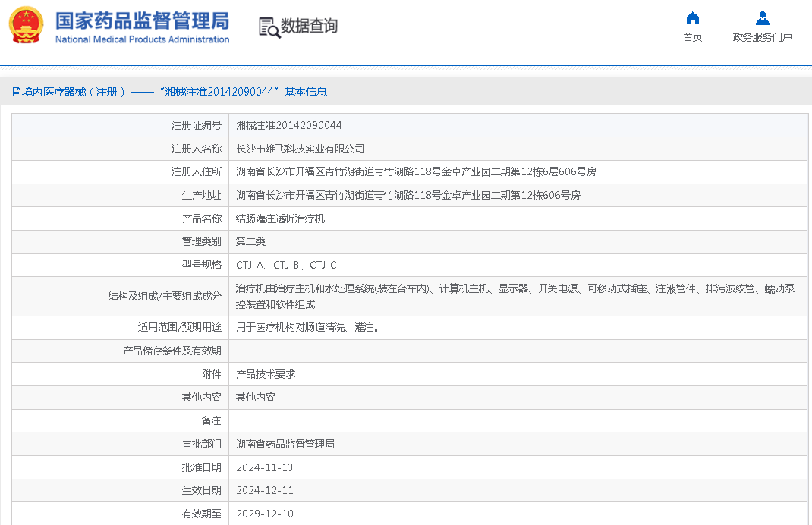Click the 数据查询 heading text
Image resolution: width=812 pixels, height=525 pixels.
pyautogui.click(x=310, y=27)
